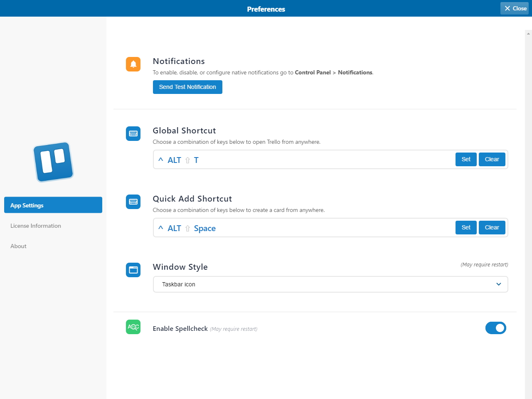The height and width of the screenshot is (399, 532).
Task: Click the Preferences title text
Action: 266,9
